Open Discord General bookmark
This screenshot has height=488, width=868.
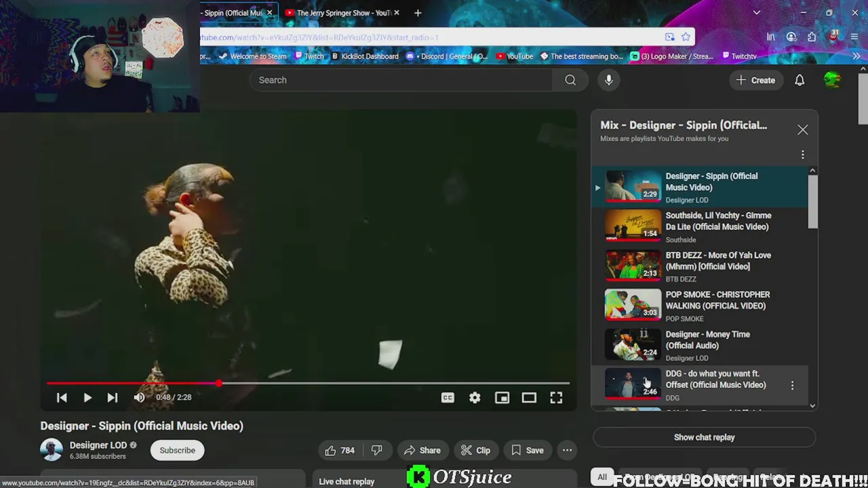click(x=447, y=56)
